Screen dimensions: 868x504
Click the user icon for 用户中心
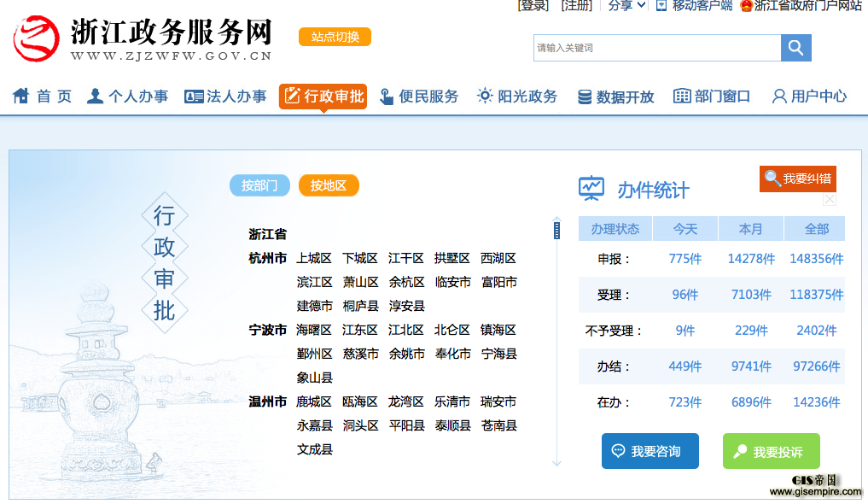point(778,97)
